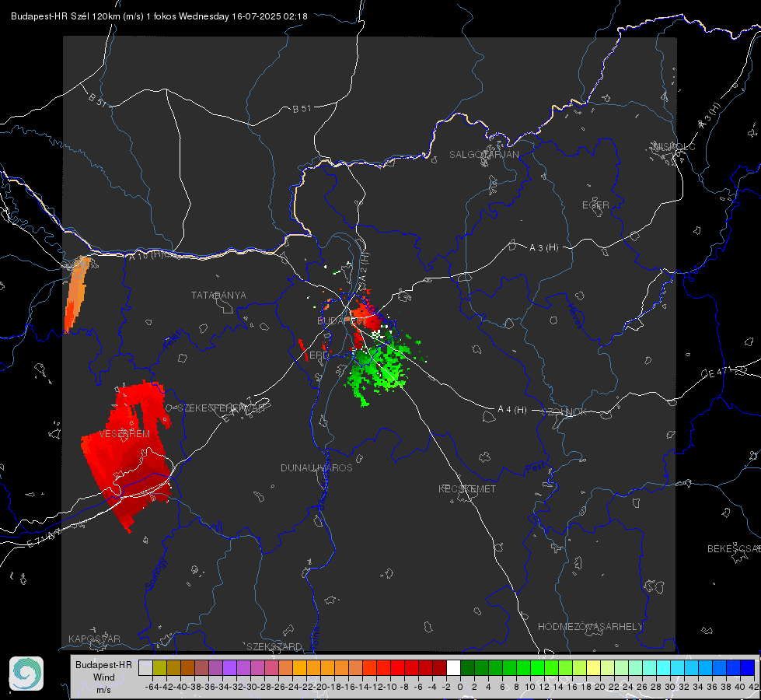Choose the light gray first swatch of the legend

[x=145, y=668]
